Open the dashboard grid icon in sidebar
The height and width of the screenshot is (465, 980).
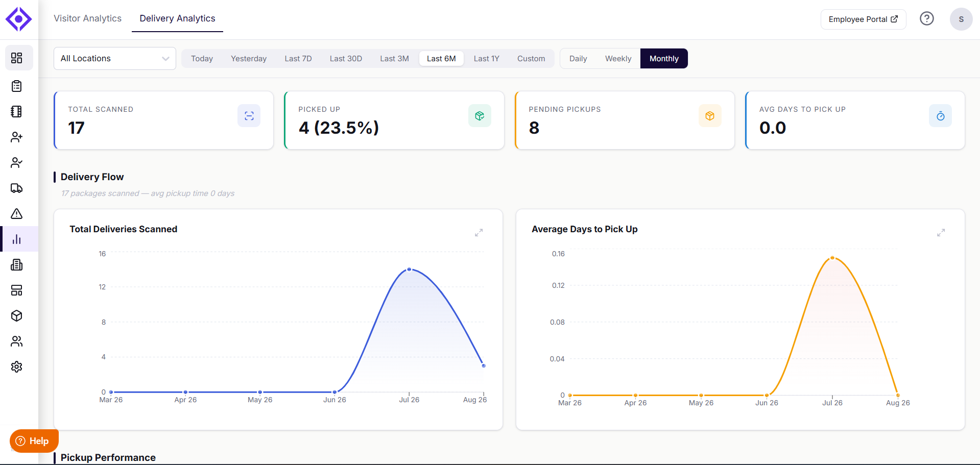(x=17, y=58)
